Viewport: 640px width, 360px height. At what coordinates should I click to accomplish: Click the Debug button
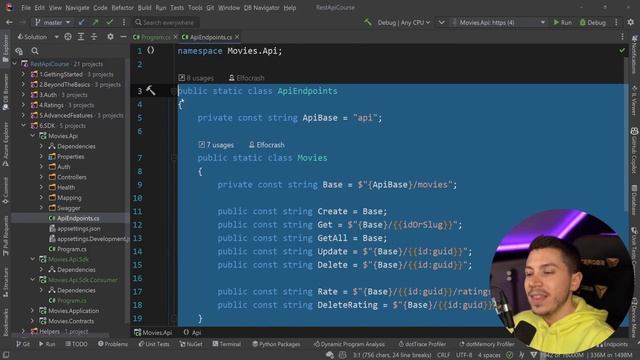point(593,22)
